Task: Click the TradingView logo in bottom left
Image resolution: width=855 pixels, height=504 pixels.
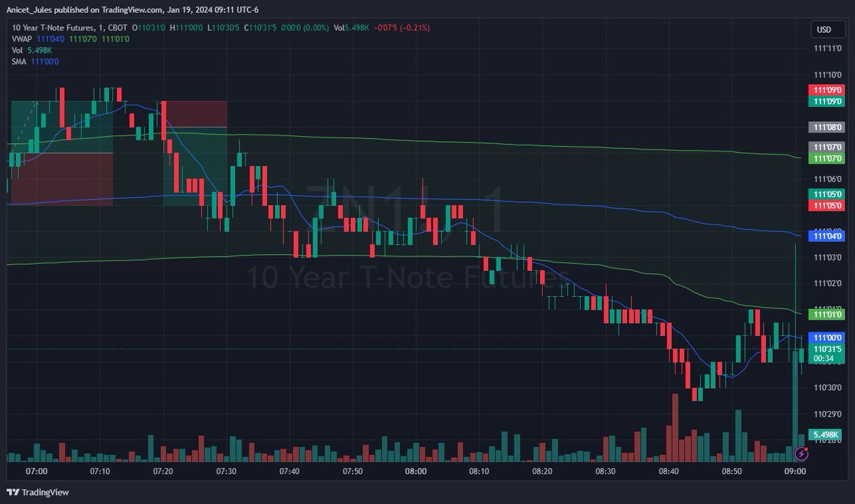Action: pyautogui.click(x=37, y=492)
